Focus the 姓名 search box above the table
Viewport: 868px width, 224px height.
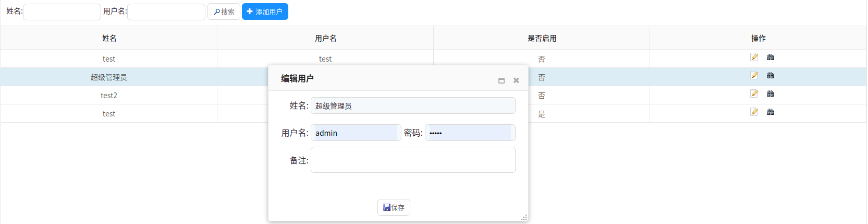click(62, 11)
